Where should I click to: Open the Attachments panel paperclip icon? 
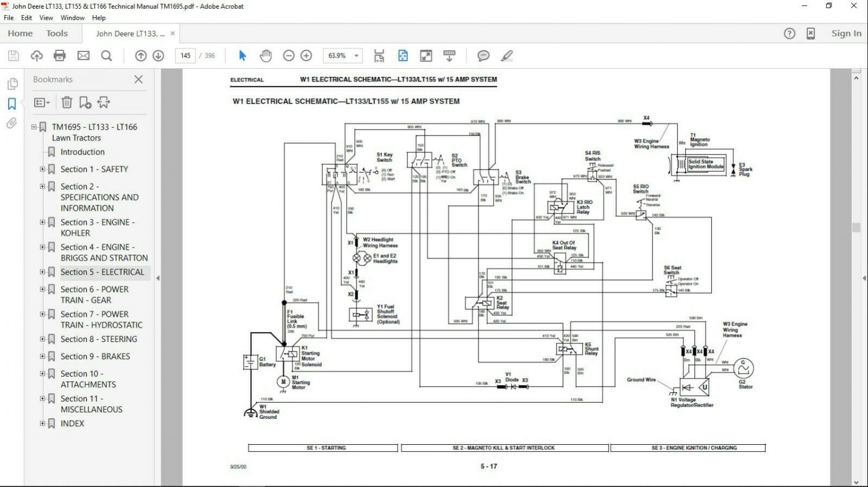(12, 124)
